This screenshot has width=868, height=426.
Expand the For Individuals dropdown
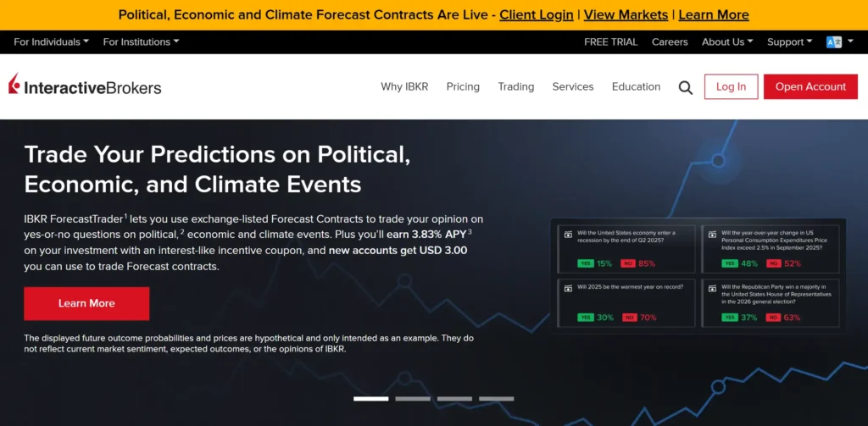pos(52,42)
